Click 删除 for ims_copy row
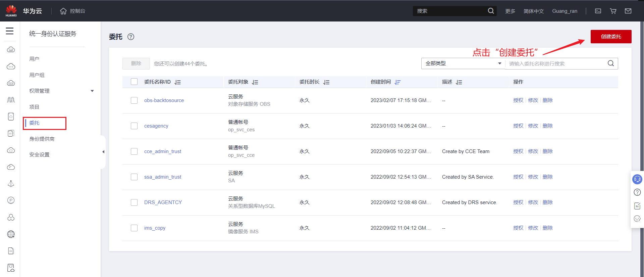The height and width of the screenshot is (277, 644). 548,228
